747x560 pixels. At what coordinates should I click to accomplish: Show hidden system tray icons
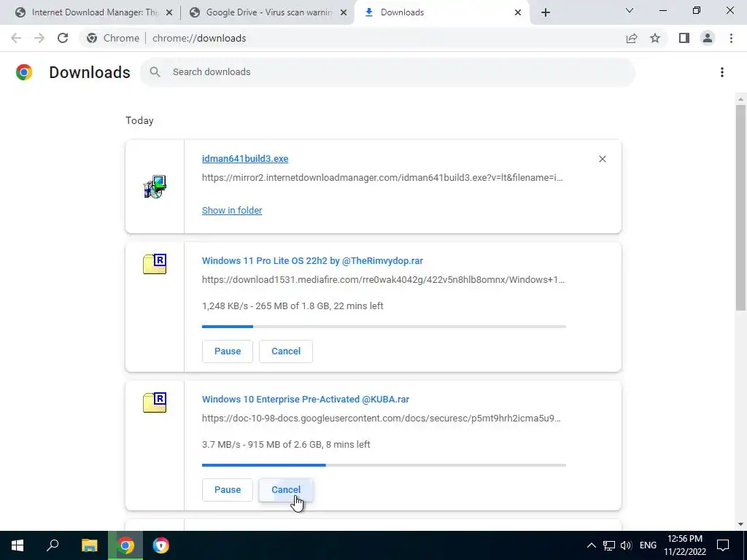click(x=591, y=545)
